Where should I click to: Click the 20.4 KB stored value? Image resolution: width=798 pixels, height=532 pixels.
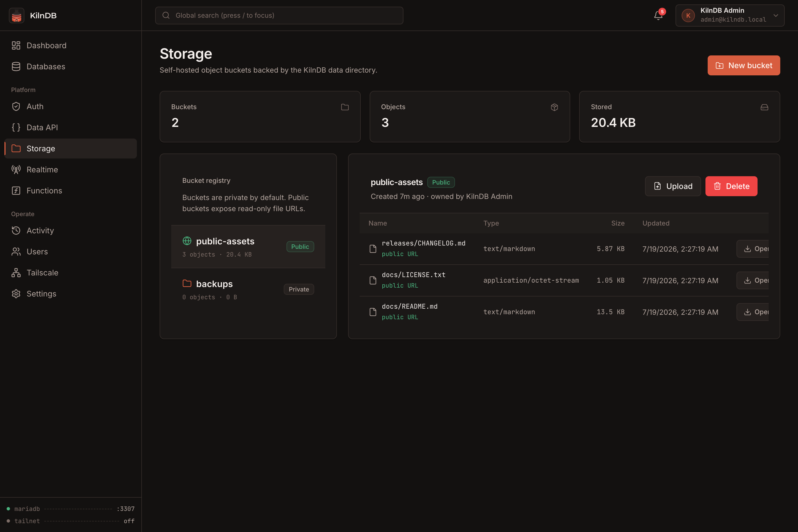pyautogui.click(x=613, y=122)
